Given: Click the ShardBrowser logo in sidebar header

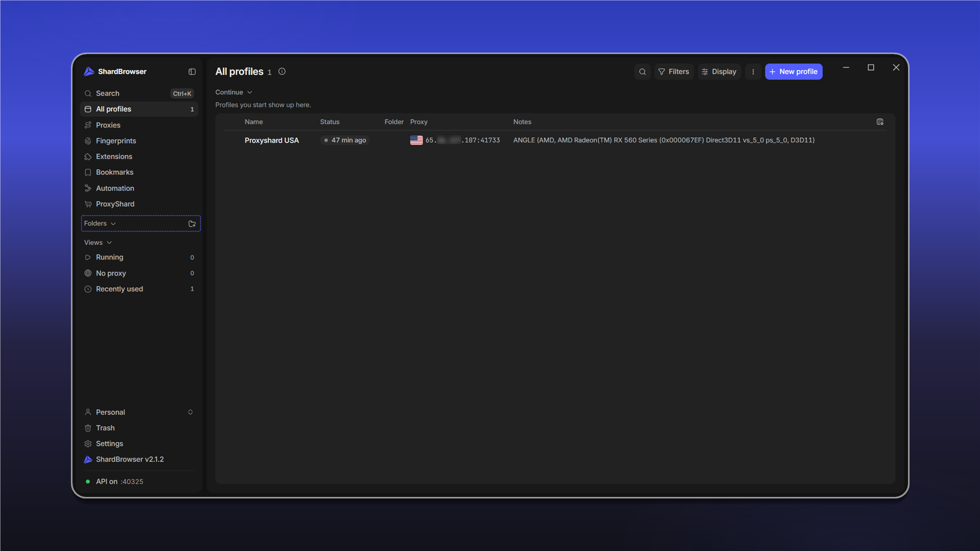Looking at the screenshot, I should coord(89,72).
